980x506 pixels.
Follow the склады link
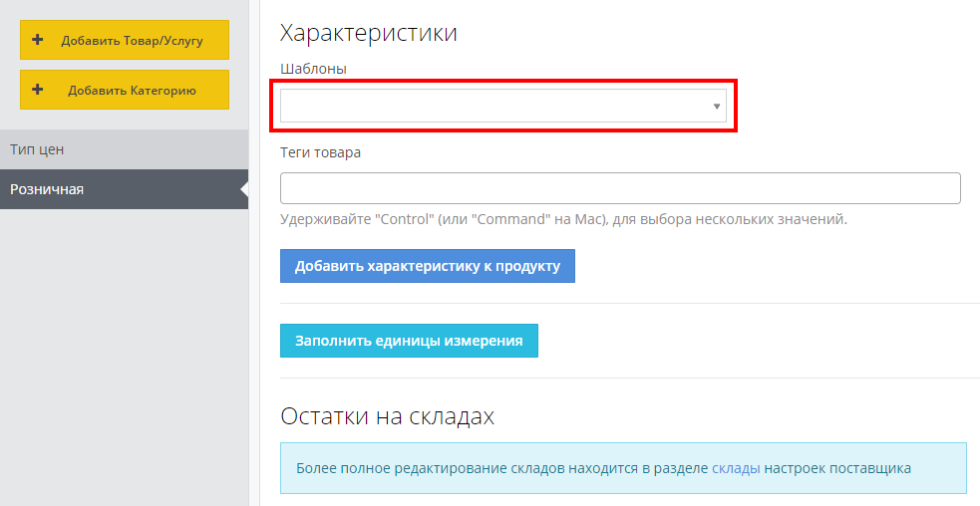[x=736, y=468]
